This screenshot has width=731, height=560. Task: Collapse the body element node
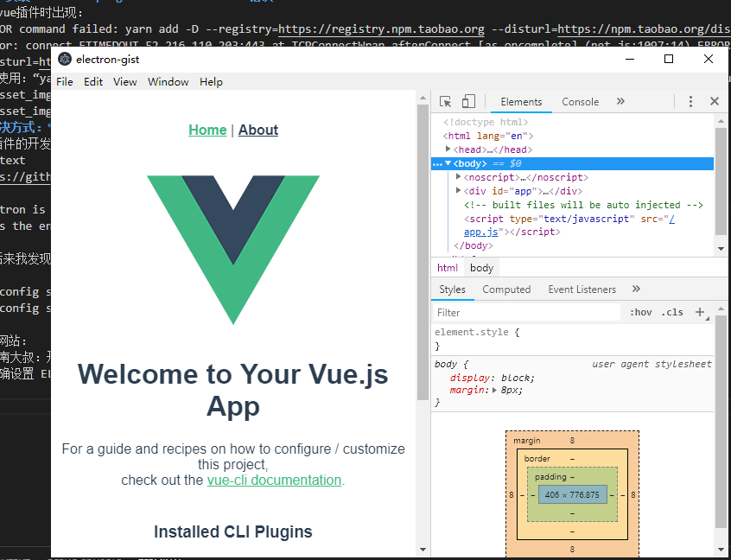[x=448, y=163]
